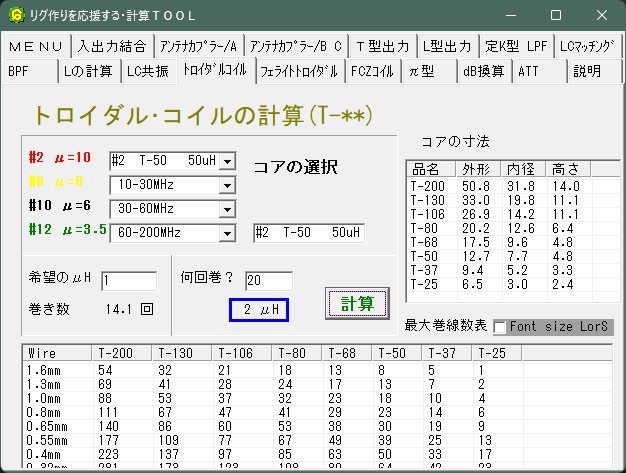This screenshot has width=626, height=473.
Task: Select the フェライトトロイダル tab
Action: (x=298, y=71)
